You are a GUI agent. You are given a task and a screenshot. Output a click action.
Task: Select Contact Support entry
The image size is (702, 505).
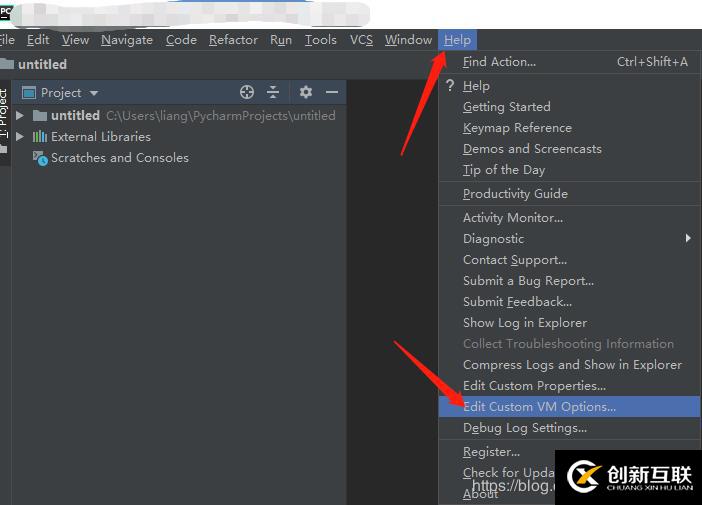569,260
